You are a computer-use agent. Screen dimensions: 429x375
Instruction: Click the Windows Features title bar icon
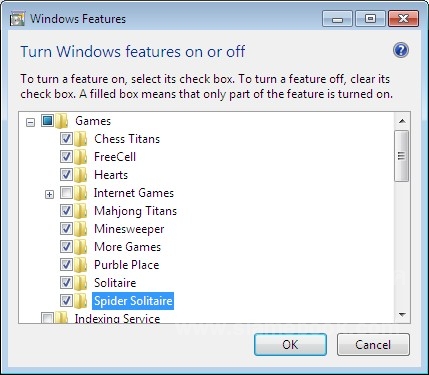click(17, 19)
